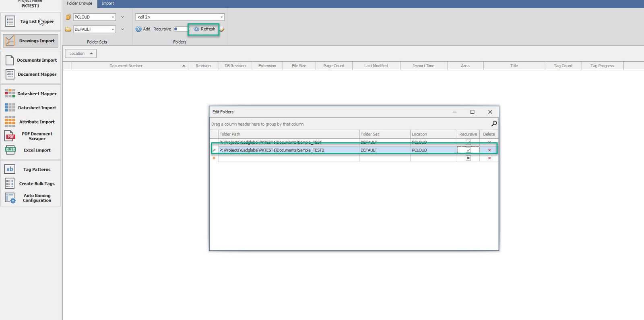Expand the <all 2> folders dropdown
The width and height of the screenshot is (644, 320).
[x=221, y=17]
